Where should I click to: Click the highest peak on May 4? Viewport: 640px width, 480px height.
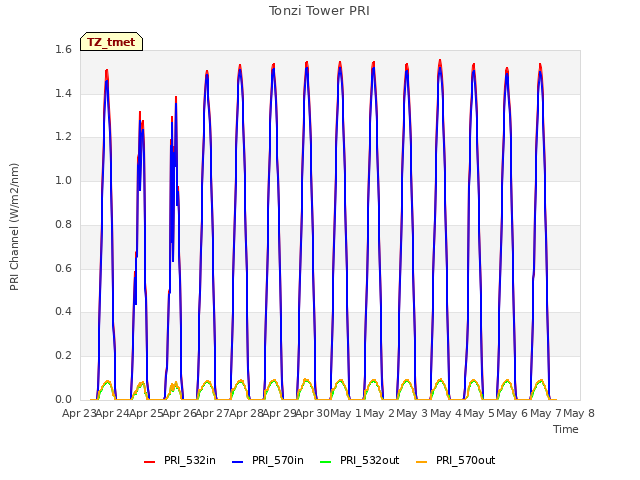pos(440,61)
